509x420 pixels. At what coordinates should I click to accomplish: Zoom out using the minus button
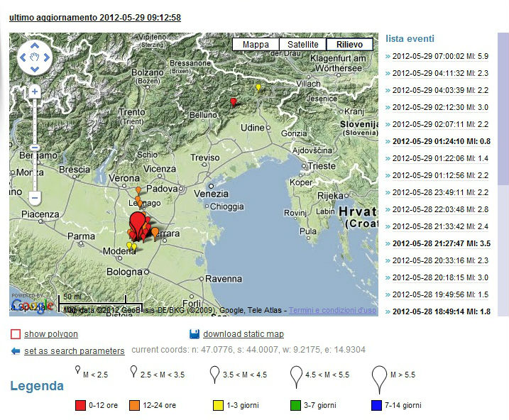[x=35, y=198]
